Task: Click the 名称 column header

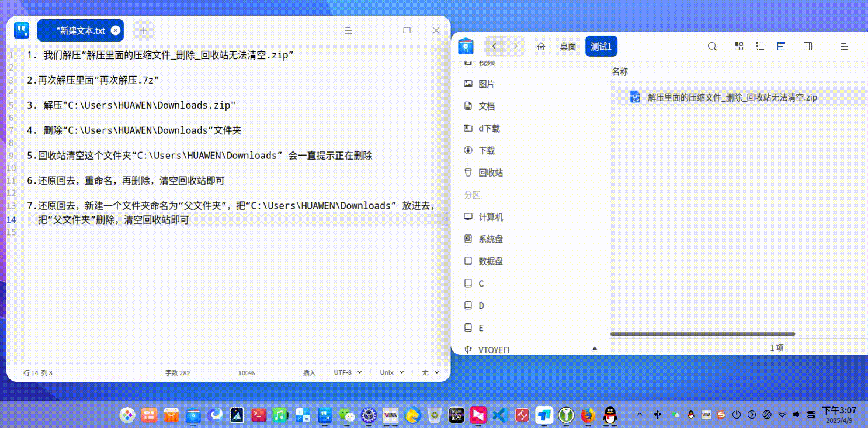Action: (620, 71)
